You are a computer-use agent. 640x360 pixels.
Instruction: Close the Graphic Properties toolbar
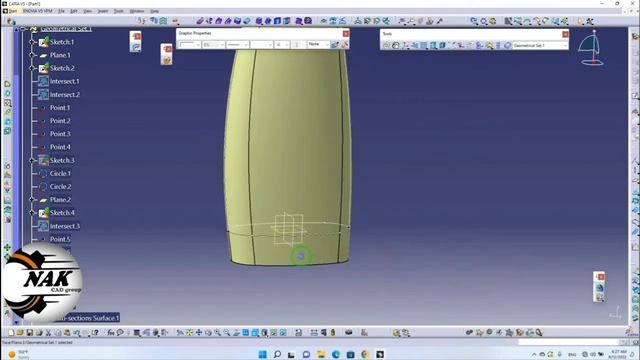pos(346,33)
